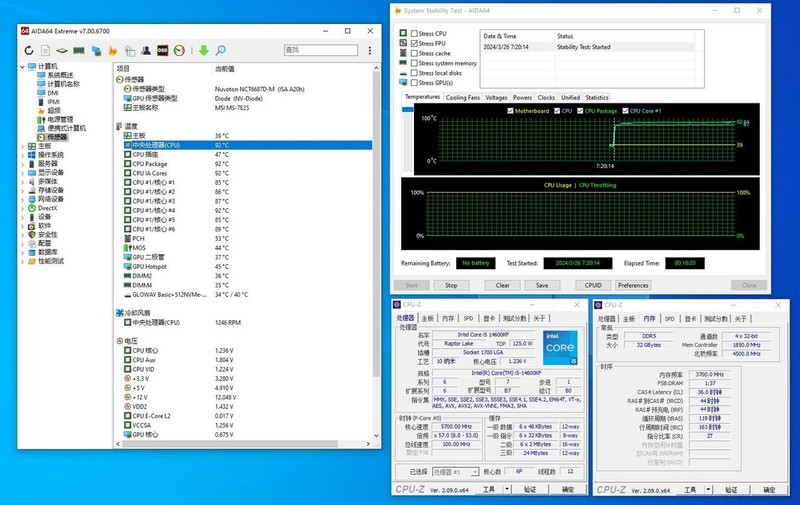Click the Preferences button
The image size is (800, 505).
click(x=633, y=285)
